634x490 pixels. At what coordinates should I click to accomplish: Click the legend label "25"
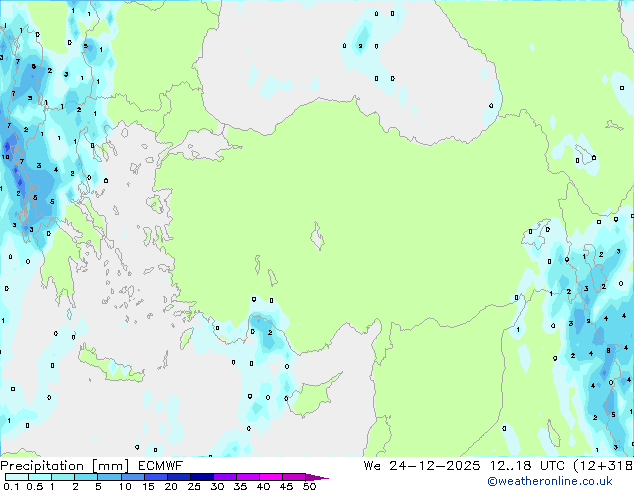194,486
